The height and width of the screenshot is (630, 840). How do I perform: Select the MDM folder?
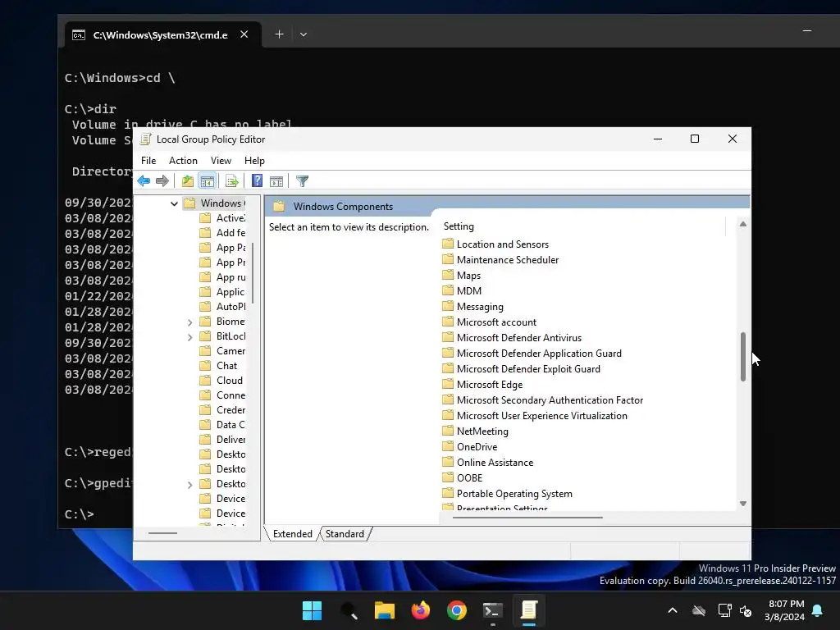pos(462,291)
